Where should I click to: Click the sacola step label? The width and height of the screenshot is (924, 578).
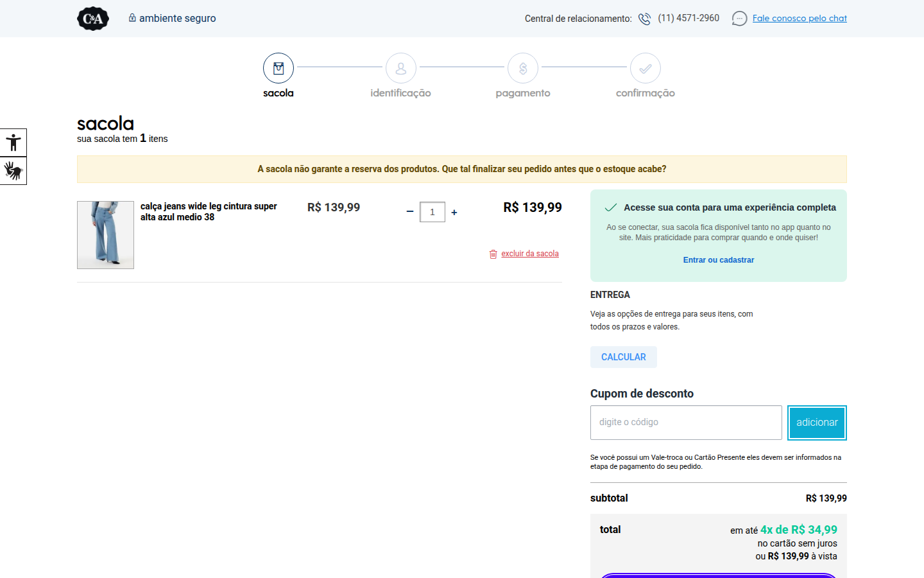point(278,93)
